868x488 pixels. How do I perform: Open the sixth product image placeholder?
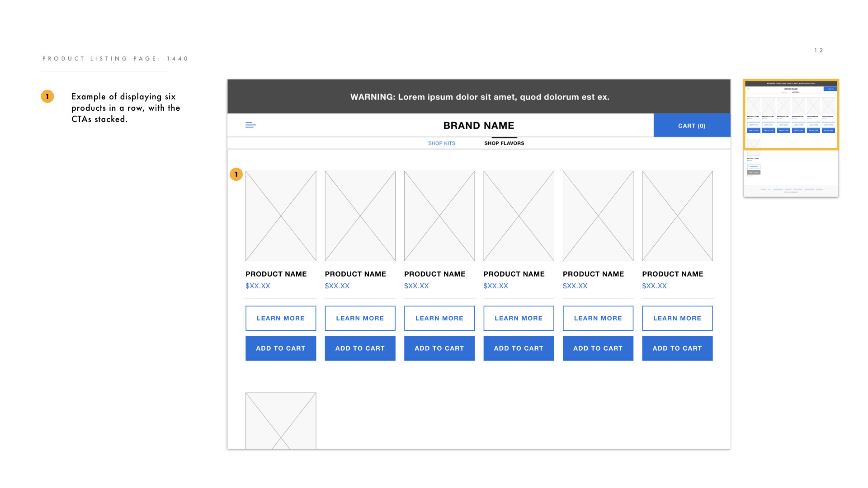point(677,216)
